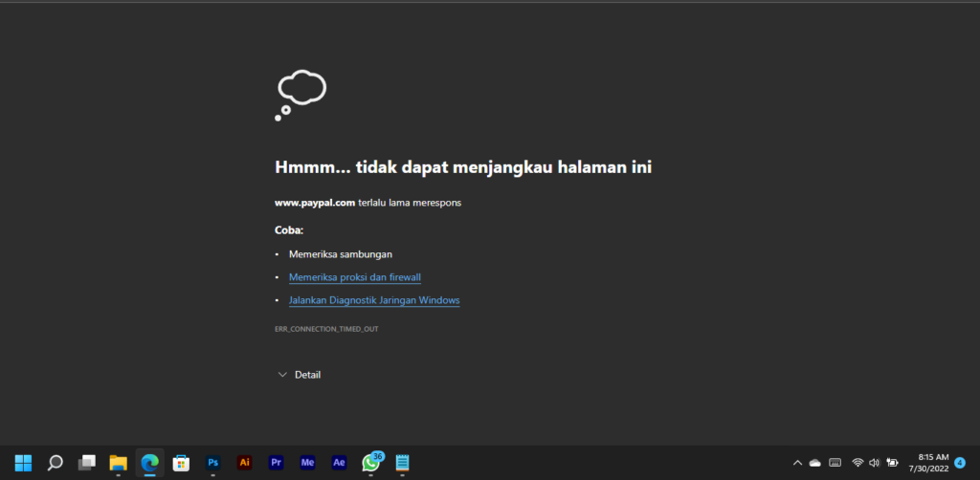Open Wi-Fi network settings

click(858, 463)
